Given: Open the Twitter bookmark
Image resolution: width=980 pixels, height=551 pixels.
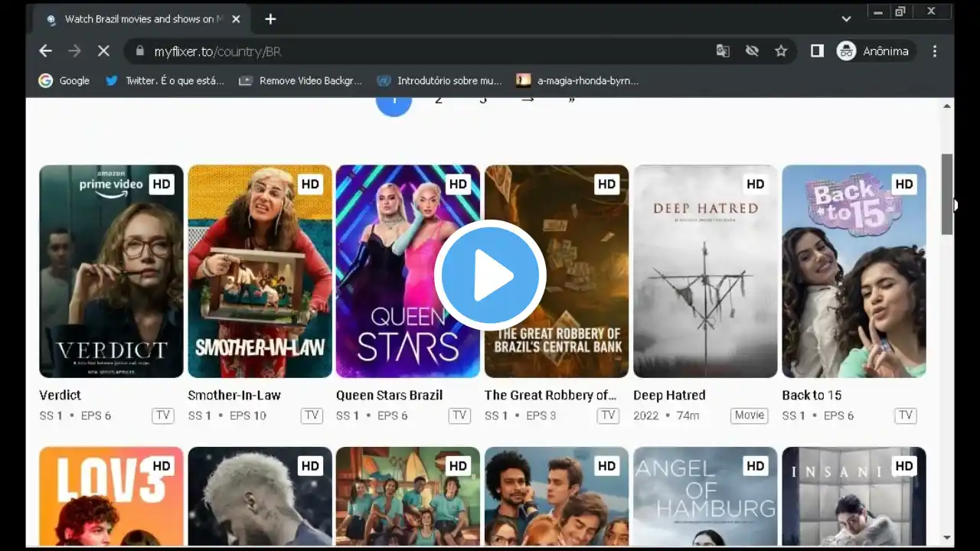Looking at the screenshot, I should click(165, 80).
